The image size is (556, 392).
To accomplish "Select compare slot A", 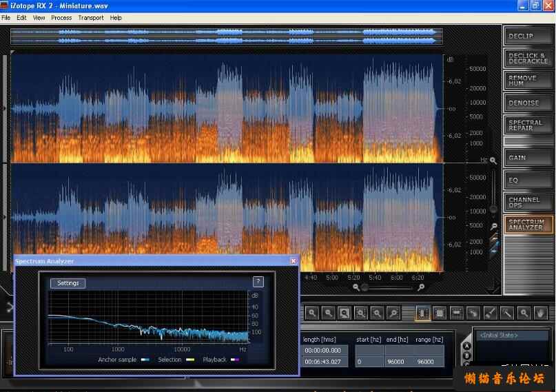I will [467, 346].
